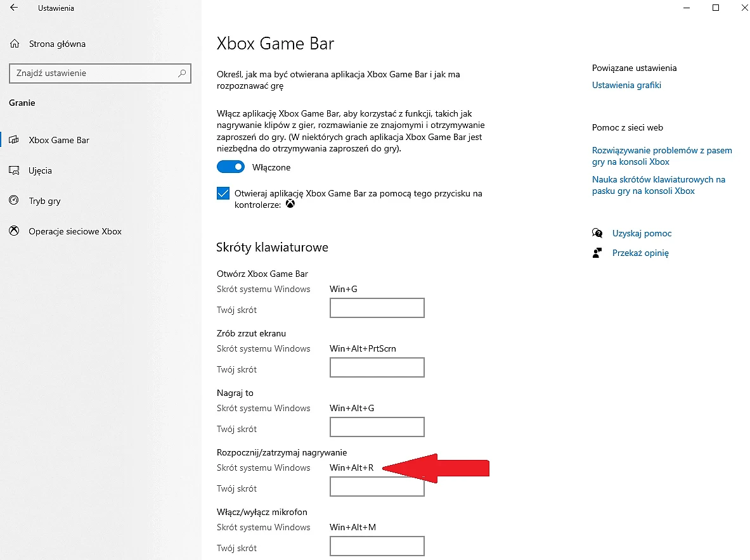The image size is (750, 560).
Task: Click the Win+Alt+R shortcut text
Action: pyautogui.click(x=352, y=468)
